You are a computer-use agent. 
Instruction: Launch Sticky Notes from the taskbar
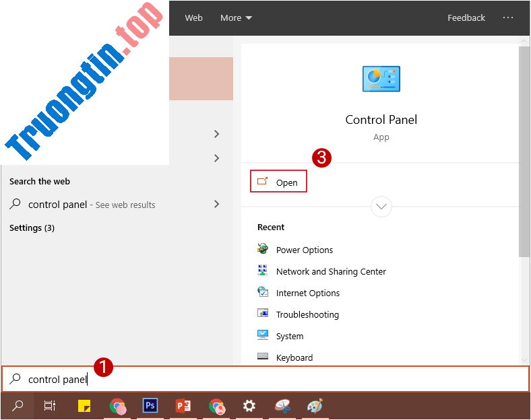click(84, 405)
